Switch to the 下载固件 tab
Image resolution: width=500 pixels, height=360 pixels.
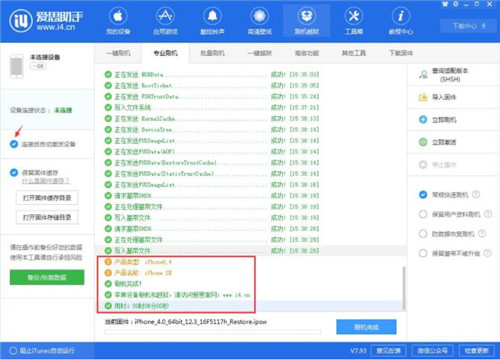[x=401, y=53]
